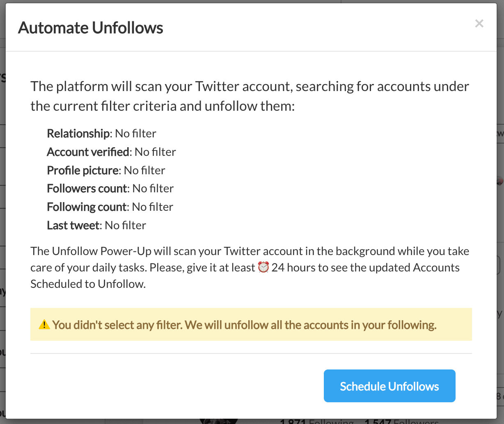This screenshot has width=504, height=424.
Task: Click the Following count filter entry
Action: [110, 207]
